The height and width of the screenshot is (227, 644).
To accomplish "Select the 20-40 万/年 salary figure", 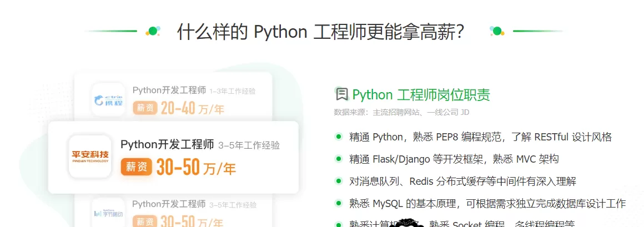I will click(x=193, y=108).
